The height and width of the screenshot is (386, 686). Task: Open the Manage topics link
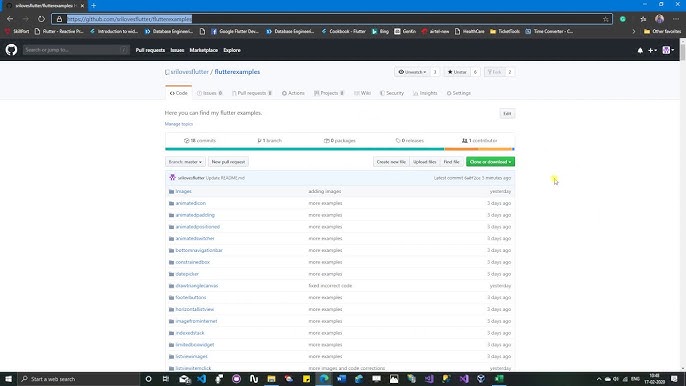[178, 124]
